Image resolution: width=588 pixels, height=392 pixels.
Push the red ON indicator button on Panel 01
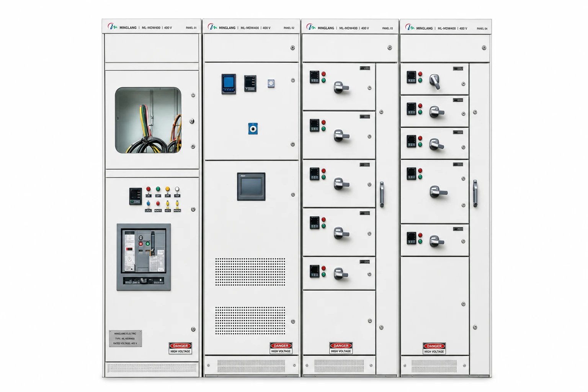(148, 189)
